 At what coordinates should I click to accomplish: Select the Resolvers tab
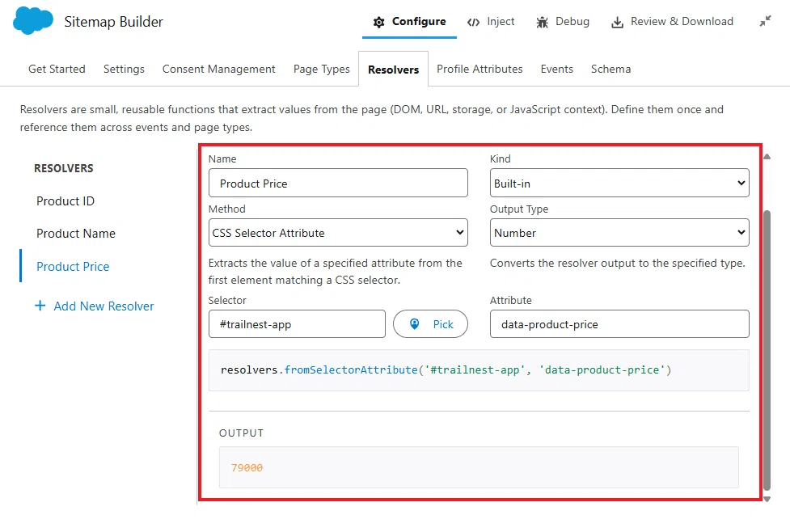point(394,70)
